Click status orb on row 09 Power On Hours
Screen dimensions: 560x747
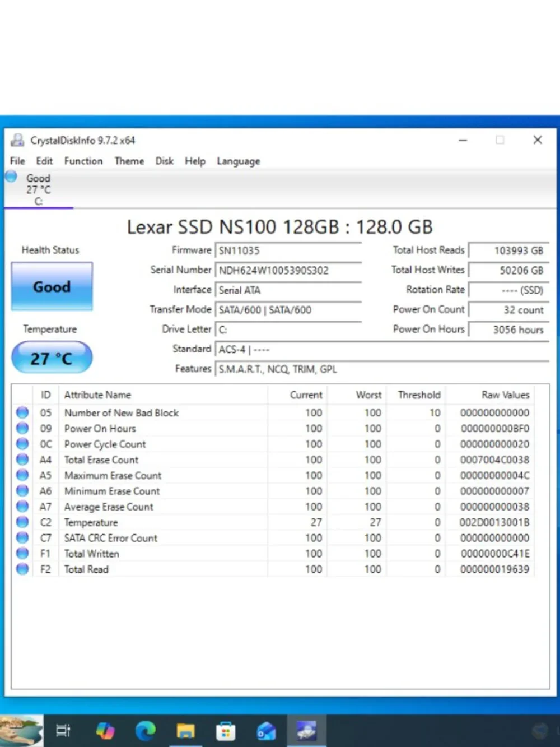click(22, 428)
